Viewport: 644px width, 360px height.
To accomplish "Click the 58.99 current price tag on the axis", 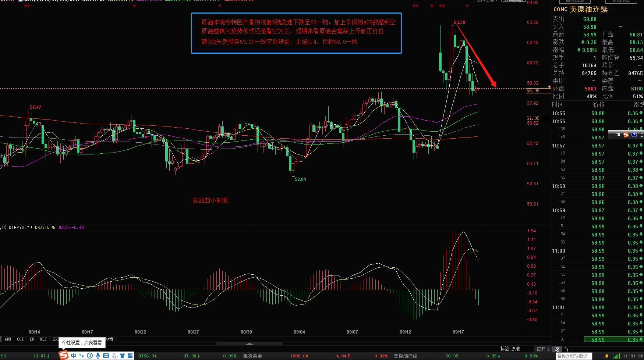I will tap(538, 90).
